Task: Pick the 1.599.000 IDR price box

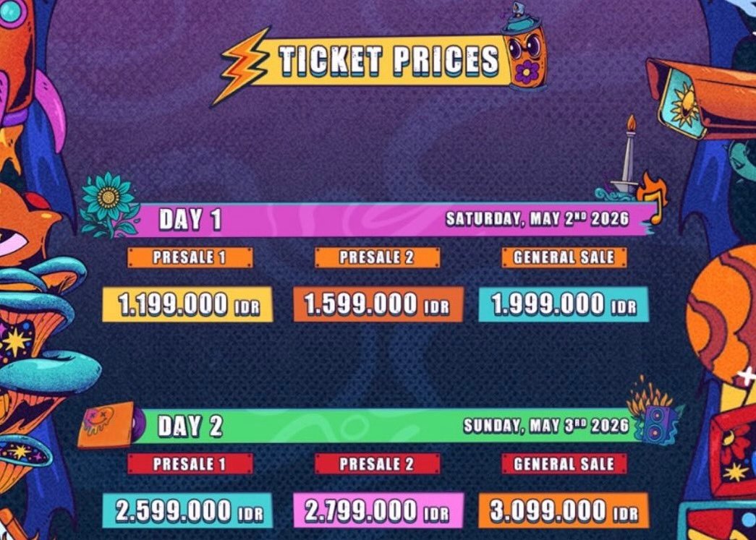Action: tap(378, 304)
